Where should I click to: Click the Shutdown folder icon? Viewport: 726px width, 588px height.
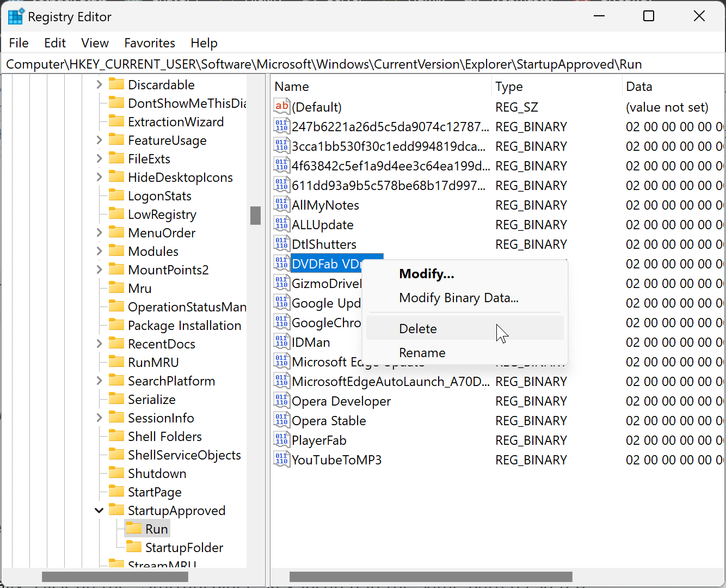tap(116, 473)
